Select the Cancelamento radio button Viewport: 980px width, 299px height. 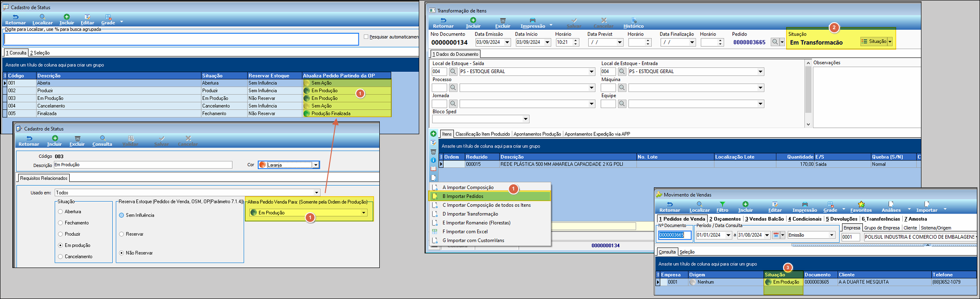point(60,256)
